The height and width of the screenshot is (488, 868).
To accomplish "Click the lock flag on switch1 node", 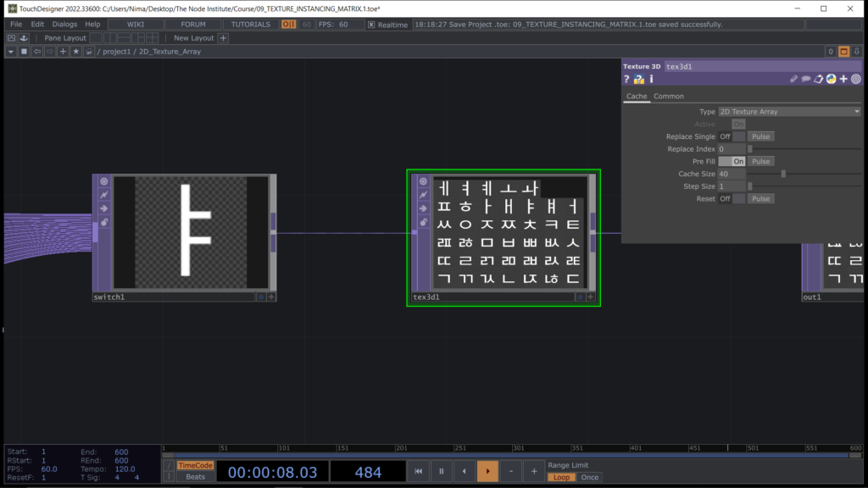I will [x=104, y=222].
